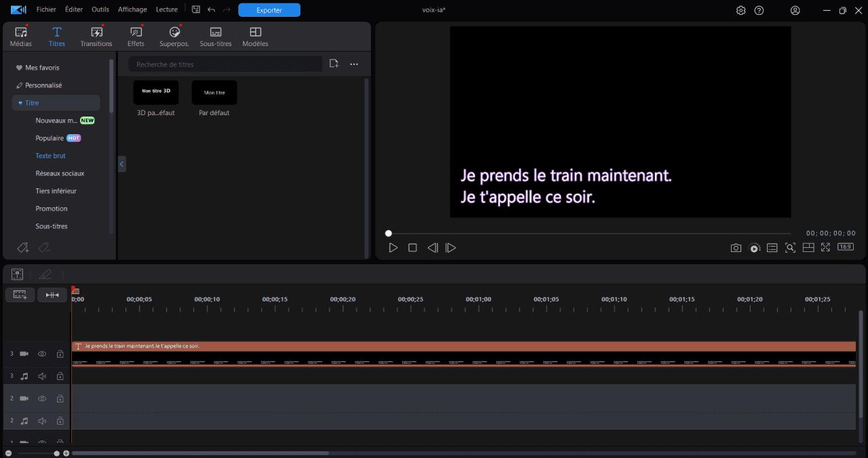Collapse the titles category list panel
The height and width of the screenshot is (458, 868).
121,163
